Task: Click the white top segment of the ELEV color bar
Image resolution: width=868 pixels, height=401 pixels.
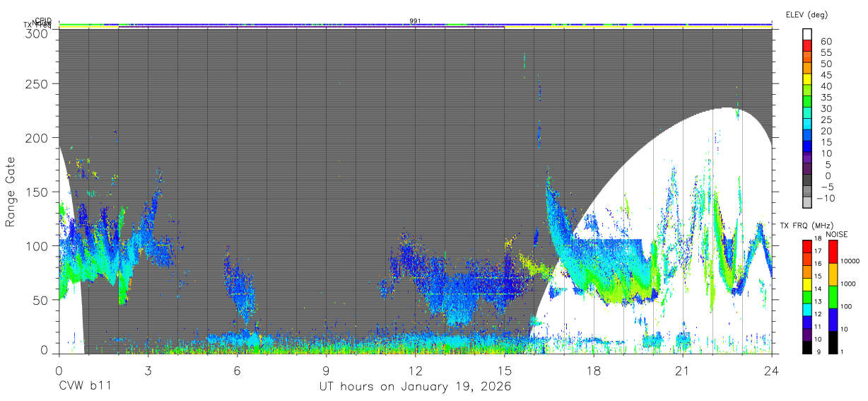Action: (808, 33)
